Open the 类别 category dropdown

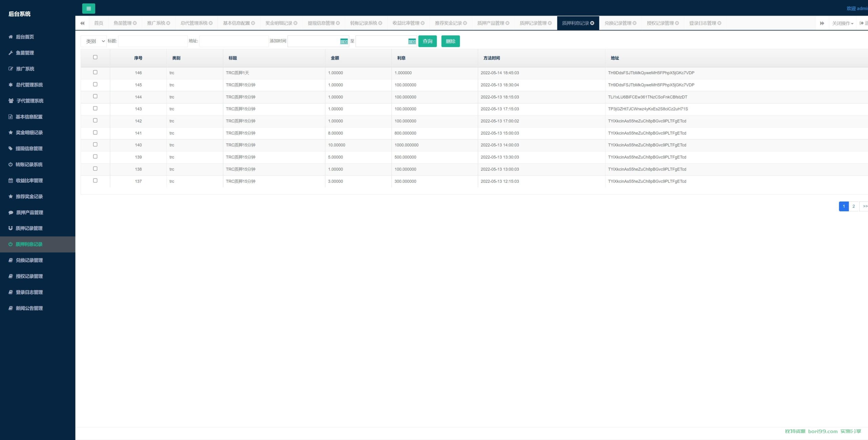click(x=94, y=41)
